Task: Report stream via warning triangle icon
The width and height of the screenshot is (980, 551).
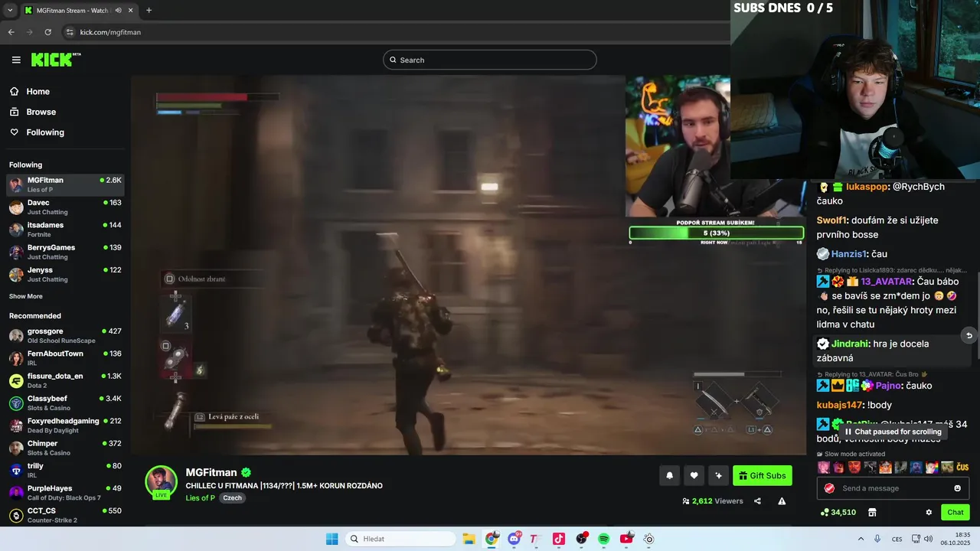Action: coord(782,501)
